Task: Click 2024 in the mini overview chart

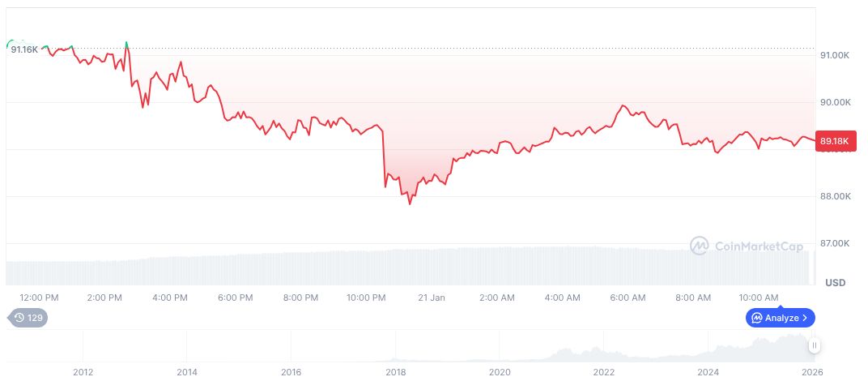Action: (708, 372)
